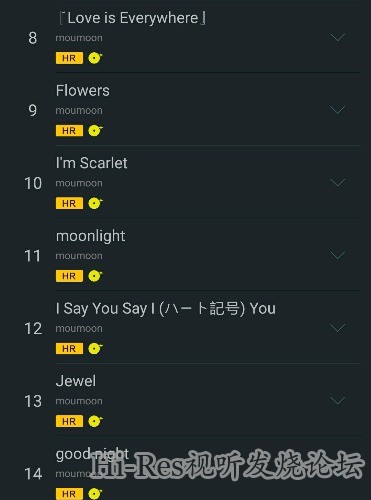Expand options for moonlight track
Image resolution: width=371 pixels, height=500 pixels.
[337, 255]
